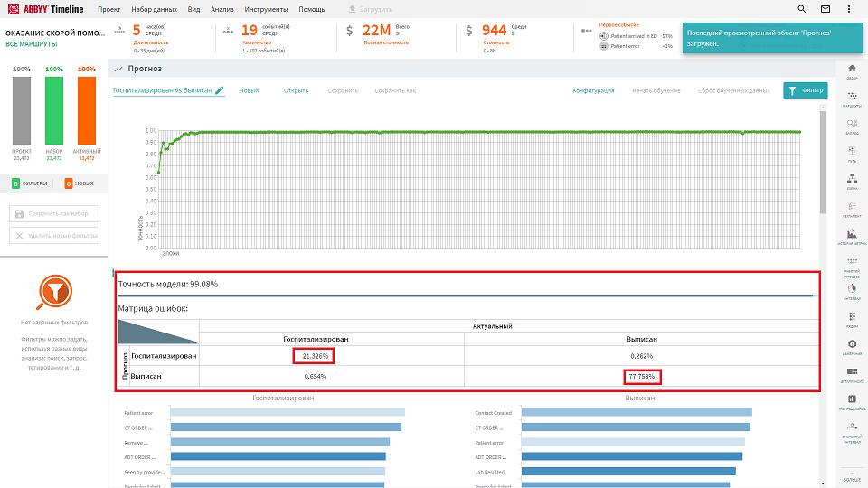
Task: Click the search magnifier icon in header
Action: click(x=802, y=9)
